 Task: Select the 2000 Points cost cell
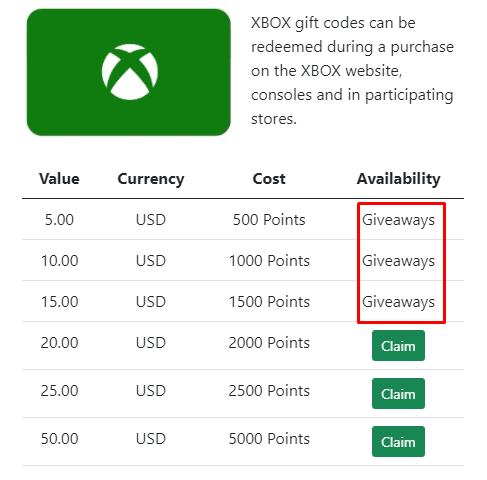(269, 343)
